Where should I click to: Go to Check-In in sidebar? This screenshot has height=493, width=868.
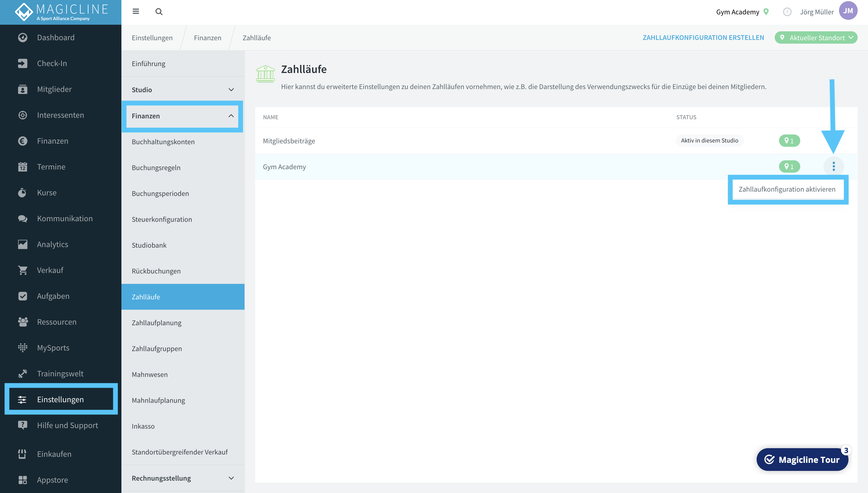(x=61, y=63)
